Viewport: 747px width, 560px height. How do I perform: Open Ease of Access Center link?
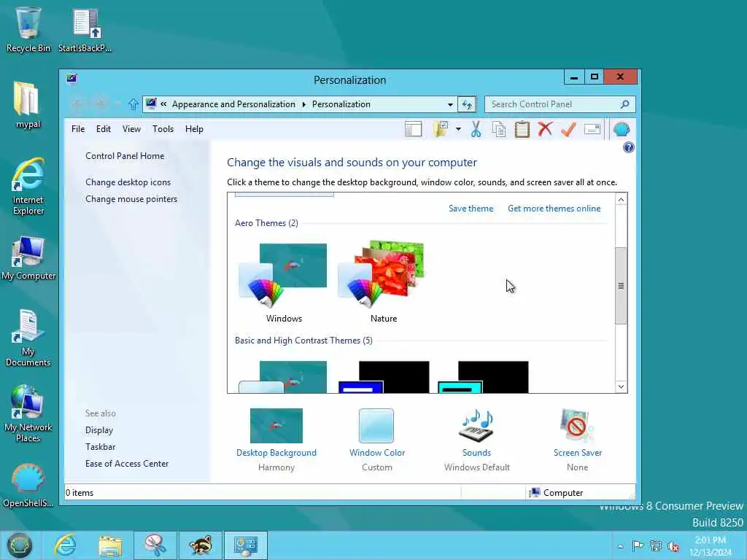pyautogui.click(x=127, y=464)
